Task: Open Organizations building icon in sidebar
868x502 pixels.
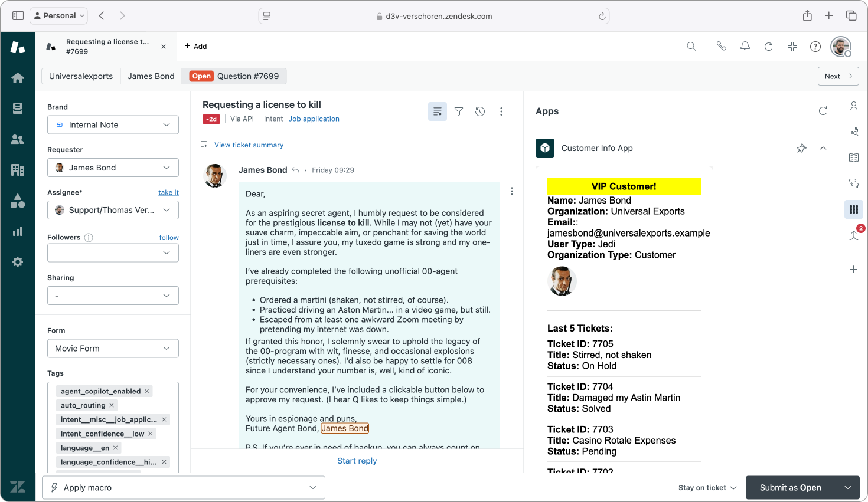Action: (18, 170)
